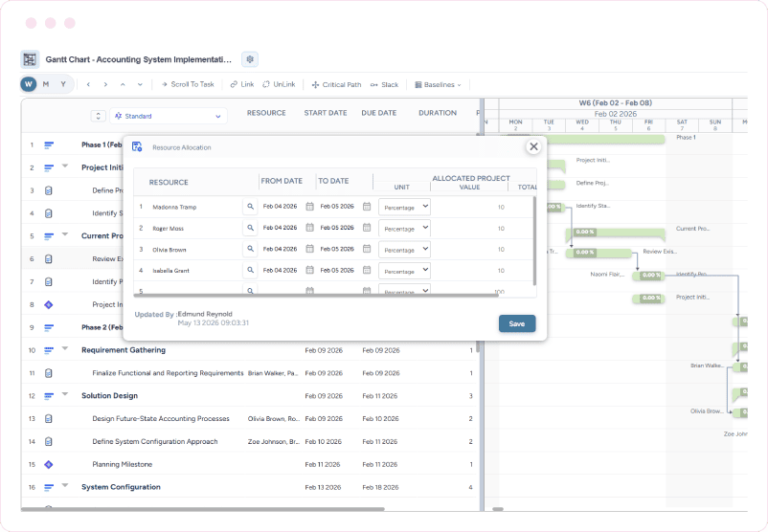Click summary icon for Phase 2 row
The width and height of the screenshot is (768, 532).
pos(49,327)
